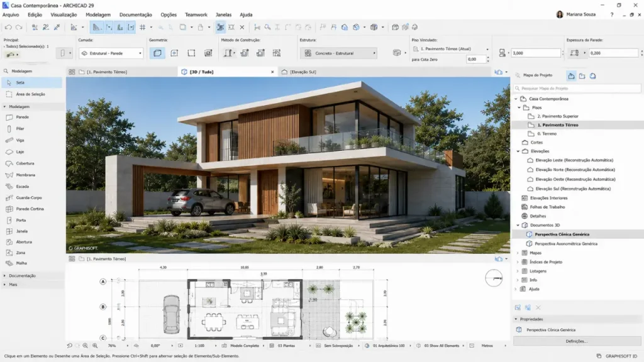Click the help question mark icon
The width and height of the screenshot is (644, 362).
(x=612, y=14)
